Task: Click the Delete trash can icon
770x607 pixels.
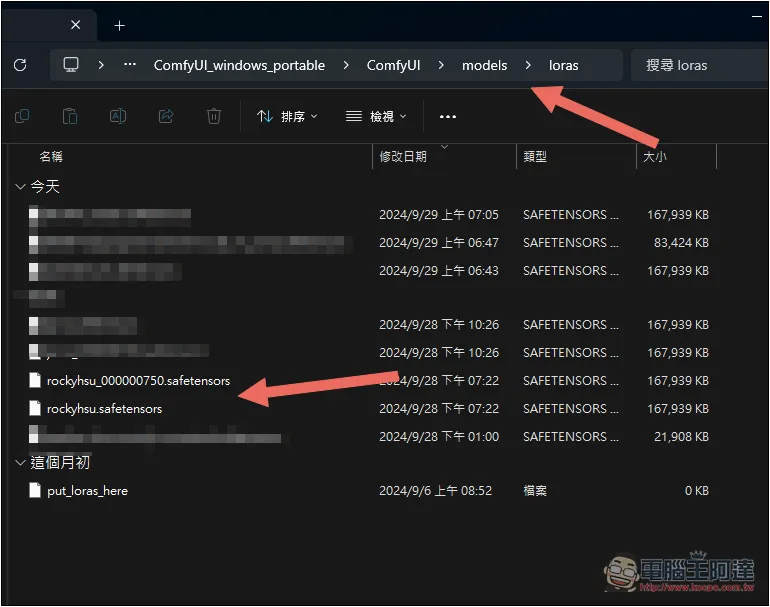Action: click(x=214, y=116)
